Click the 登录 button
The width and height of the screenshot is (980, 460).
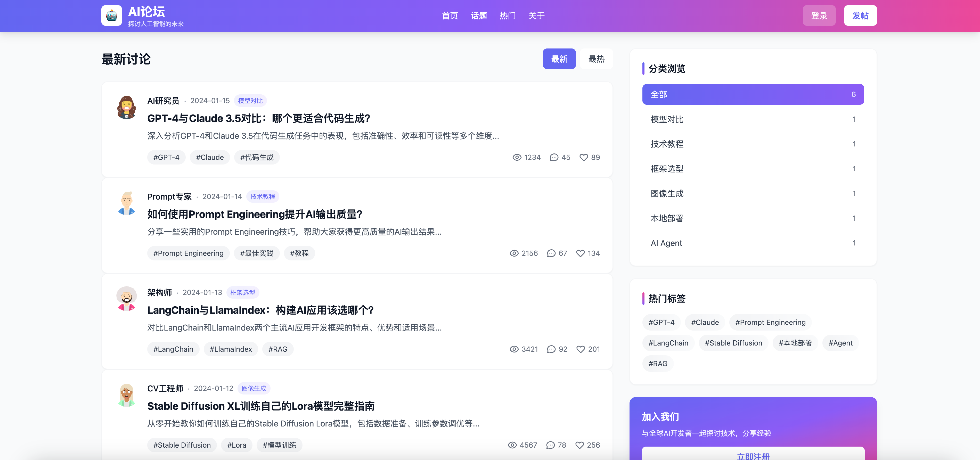(x=819, y=15)
